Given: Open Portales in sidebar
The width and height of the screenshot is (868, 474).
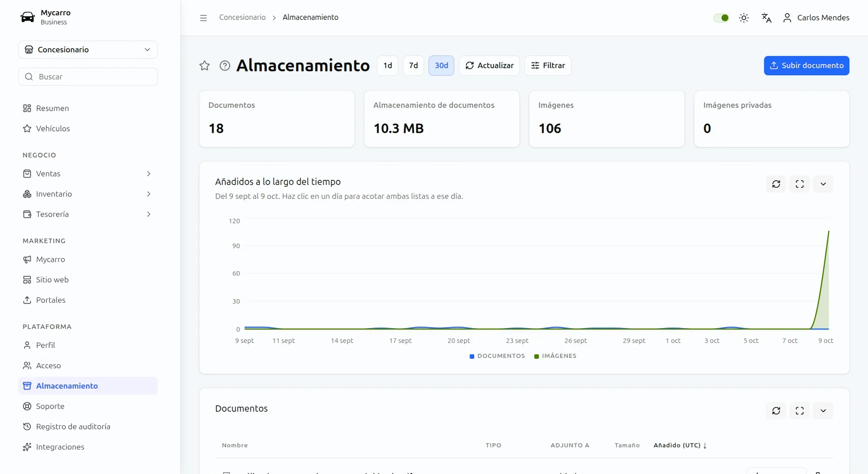Looking at the screenshot, I should 88,300.
